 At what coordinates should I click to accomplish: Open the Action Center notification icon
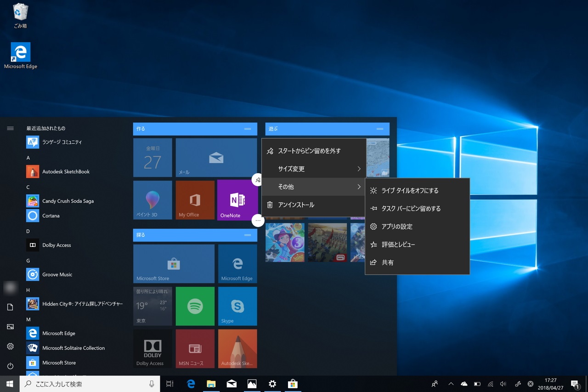(x=575, y=384)
